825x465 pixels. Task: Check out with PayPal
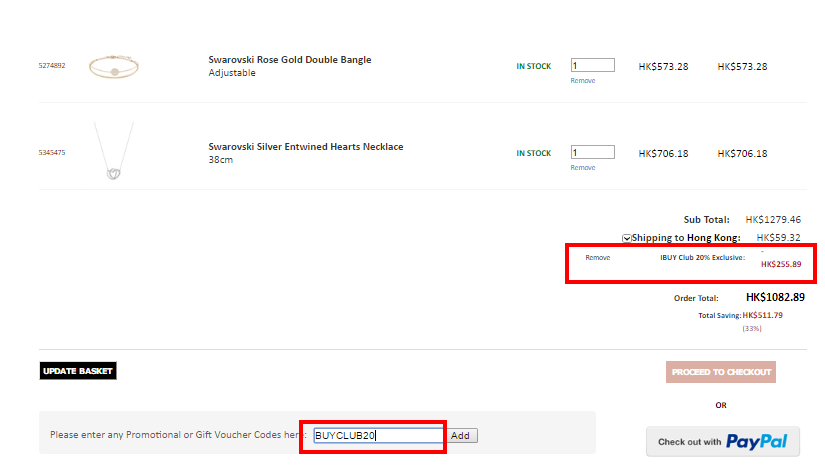(723, 441)
